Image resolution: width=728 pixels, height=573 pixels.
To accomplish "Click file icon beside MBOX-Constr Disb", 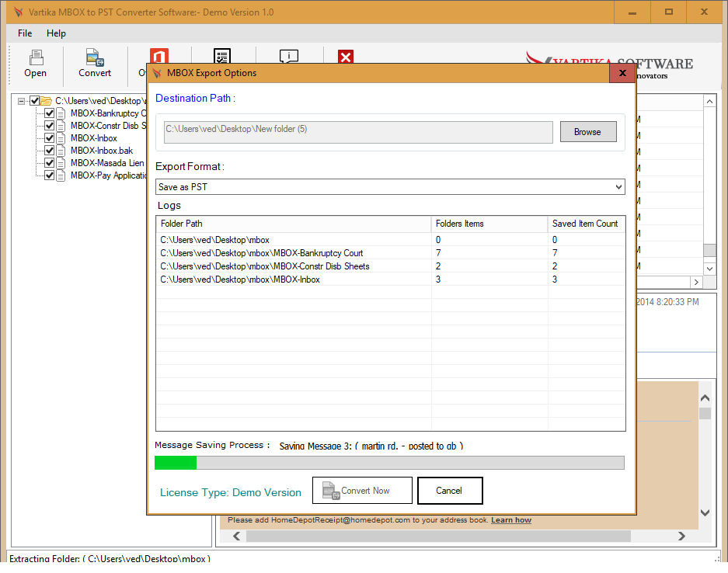I will coord(61,126).
